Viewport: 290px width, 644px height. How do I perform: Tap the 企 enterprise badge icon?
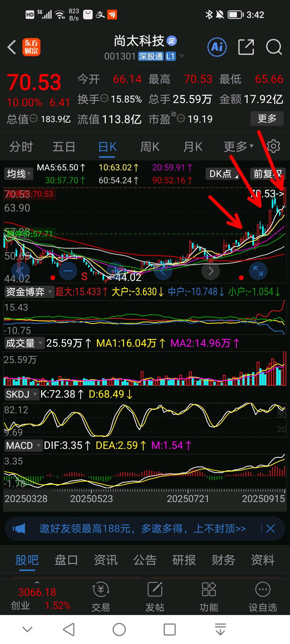click(172, 41)
